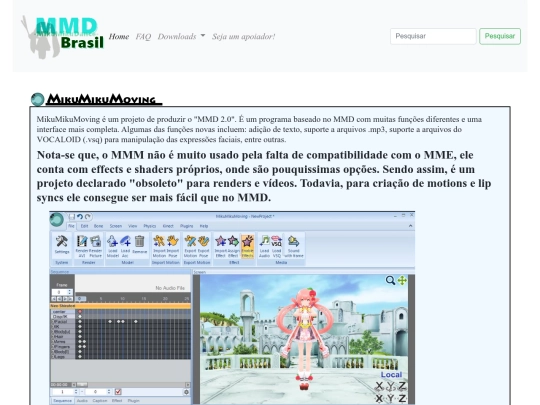Go to the Home navigation link
This screenshot has width=540, height=405.
[119, 37]
